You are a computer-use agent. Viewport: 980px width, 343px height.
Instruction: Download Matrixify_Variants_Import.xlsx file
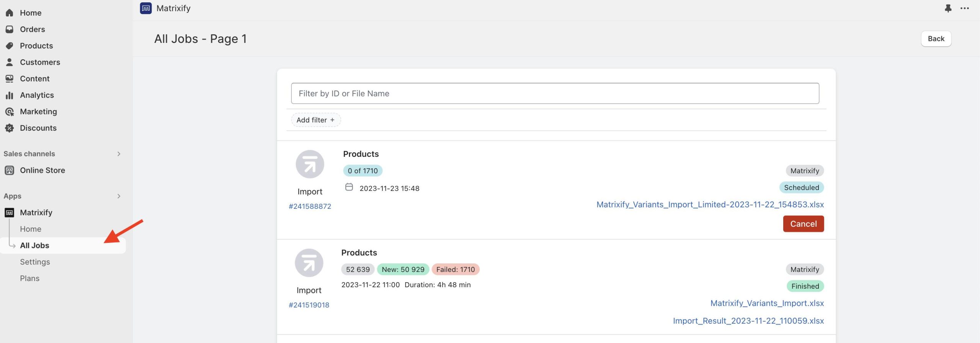[767, 303]
